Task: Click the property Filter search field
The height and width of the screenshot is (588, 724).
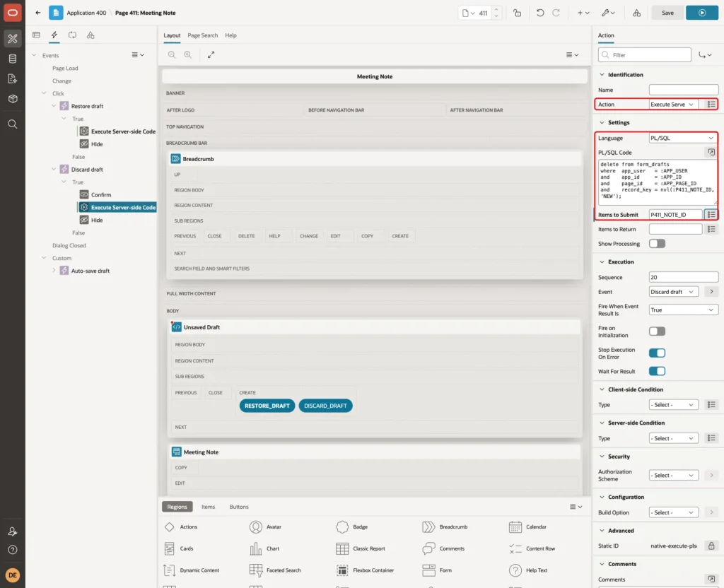Action: click(x=645, y=55)
